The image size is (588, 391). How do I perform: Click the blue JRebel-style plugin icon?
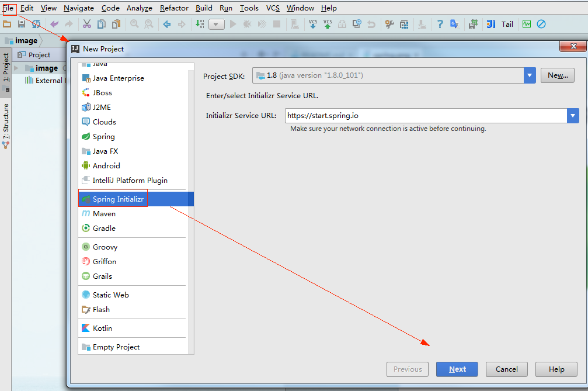[491, 25]
